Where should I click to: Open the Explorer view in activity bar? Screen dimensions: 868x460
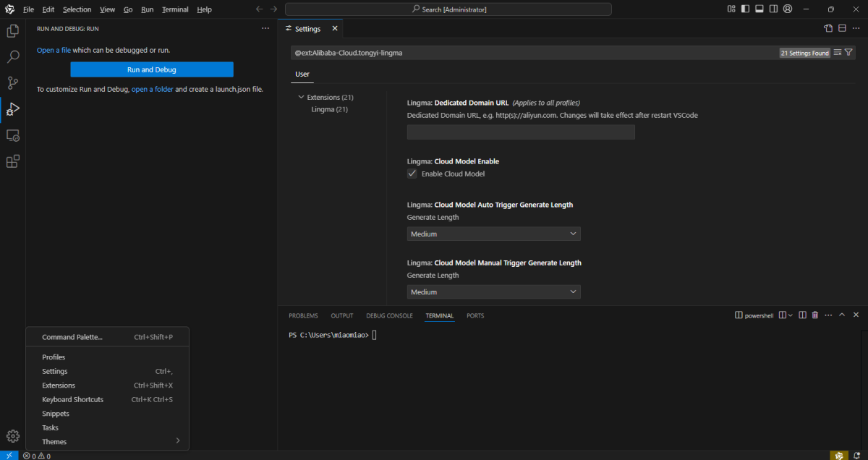12,31
